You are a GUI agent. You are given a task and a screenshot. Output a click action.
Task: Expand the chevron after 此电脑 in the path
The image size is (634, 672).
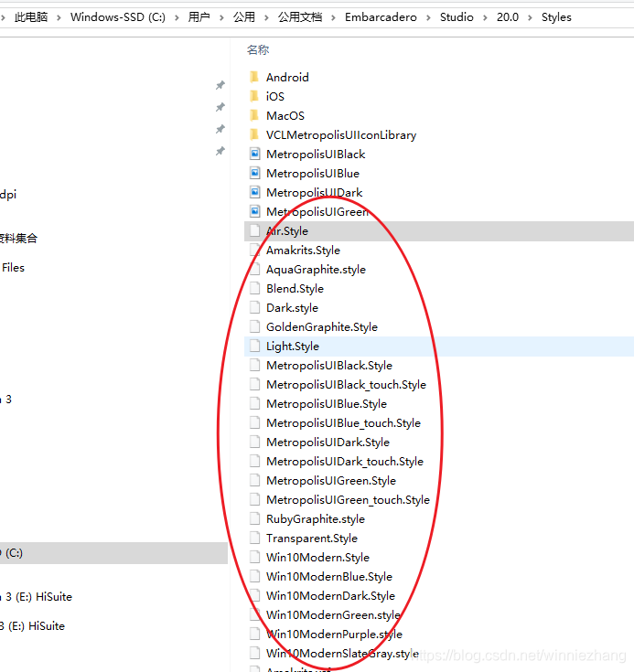(x=59, y=17)
